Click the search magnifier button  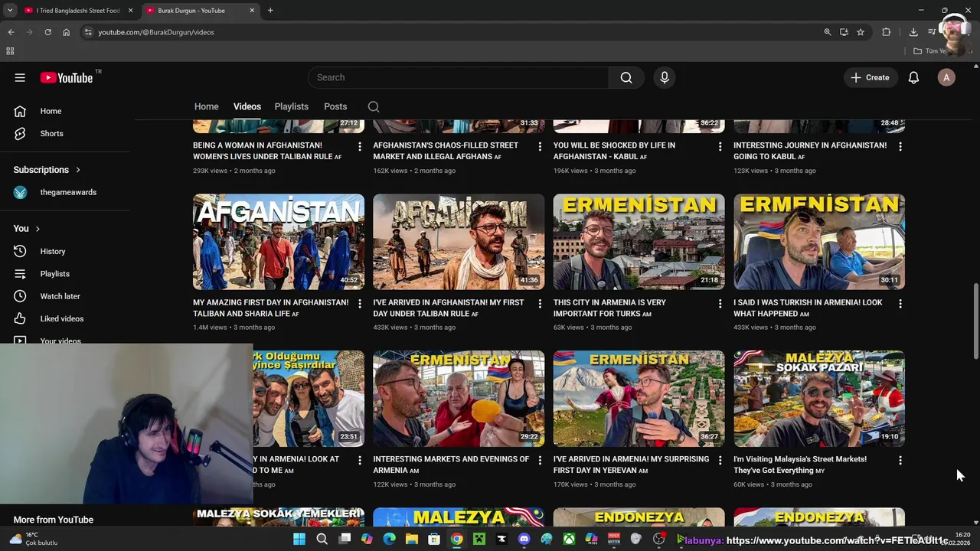click(x=626, y=77)
